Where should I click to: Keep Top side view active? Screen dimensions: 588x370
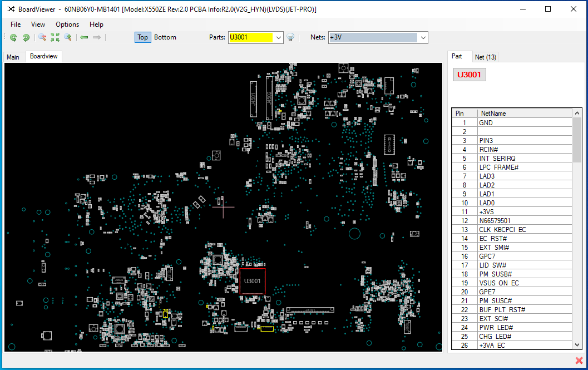[142, 37]
